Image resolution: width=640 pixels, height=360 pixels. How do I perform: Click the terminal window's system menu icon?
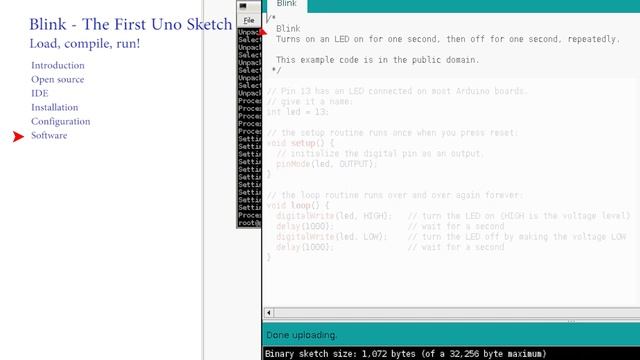coord(243,6)
